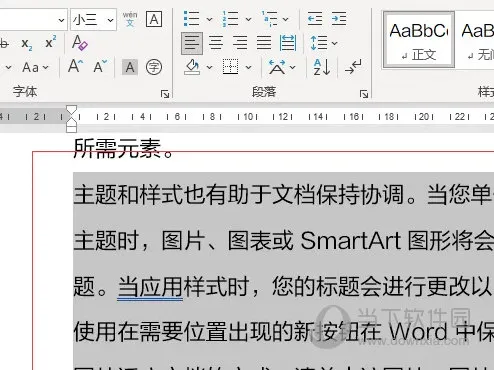
Task: Toggle justify alignment
Action: point(264,43)
